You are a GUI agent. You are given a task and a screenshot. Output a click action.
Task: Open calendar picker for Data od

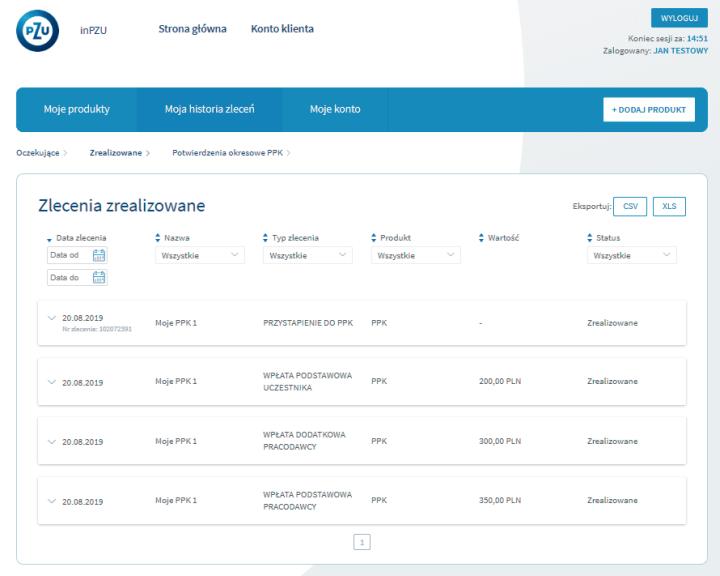click(98, 255)
